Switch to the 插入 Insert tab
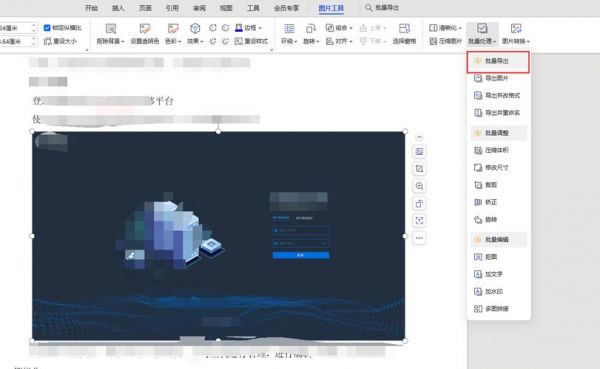This screenshot has width=600, height=369. click(118, 8)
